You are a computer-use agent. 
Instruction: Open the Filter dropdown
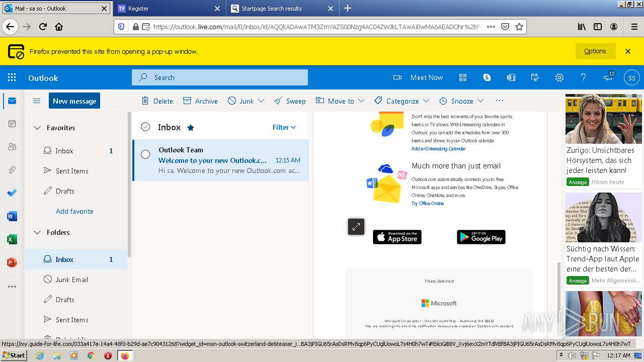point(284,127)
